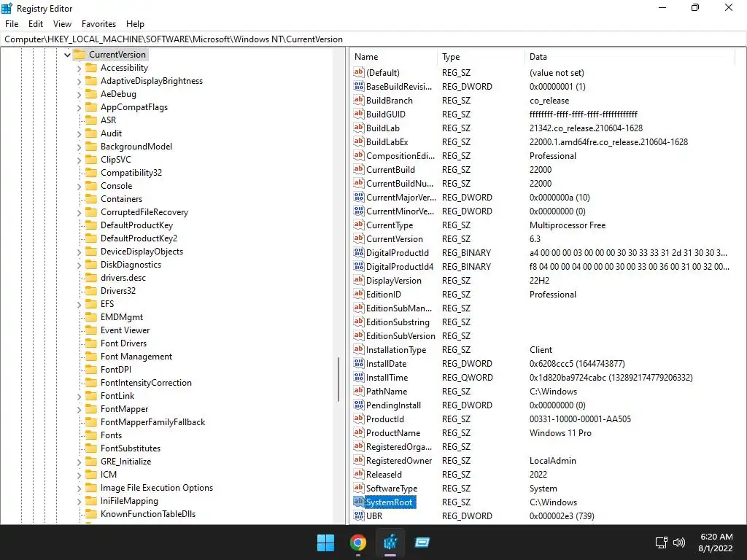Select the ClipSVC folder icon
Image resolution: width=747 pixels, height=560 pixels.
coord(91,160)
